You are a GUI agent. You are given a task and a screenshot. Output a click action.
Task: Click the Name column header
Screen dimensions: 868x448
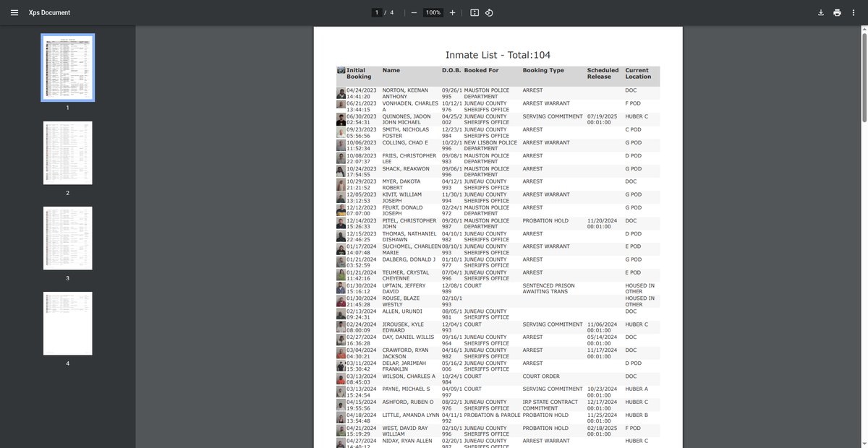391,70
